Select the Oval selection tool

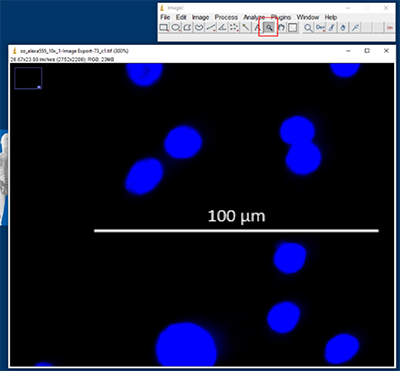click(x=176, y=28)
